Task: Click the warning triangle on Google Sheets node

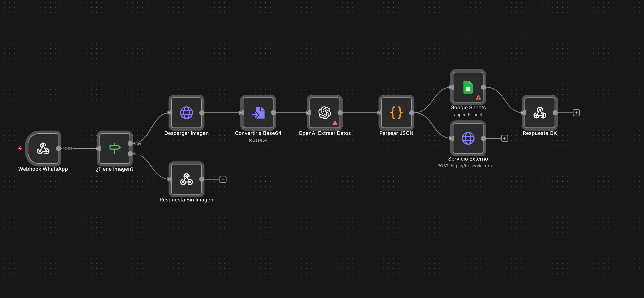Action: point(478,97)
